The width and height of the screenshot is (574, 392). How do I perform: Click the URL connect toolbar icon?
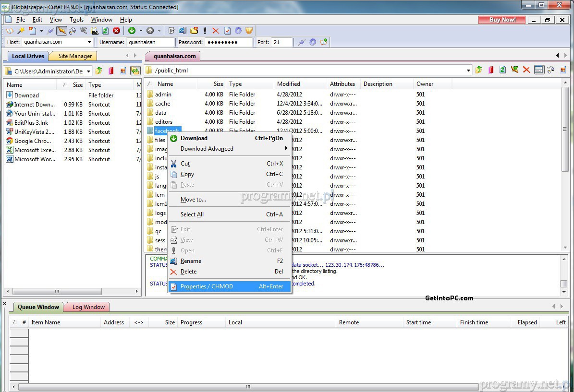click(x=95, y=31)
